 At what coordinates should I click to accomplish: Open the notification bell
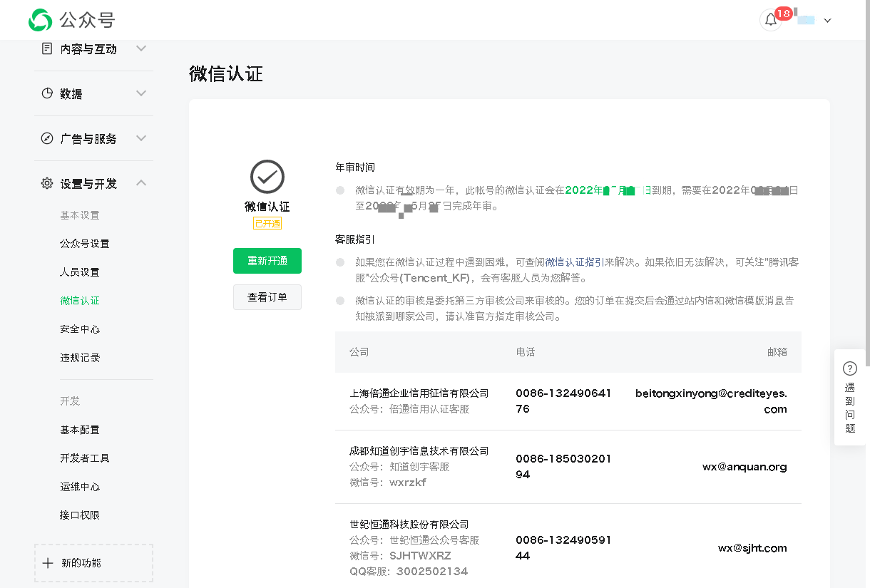click(x=770, y=20)
